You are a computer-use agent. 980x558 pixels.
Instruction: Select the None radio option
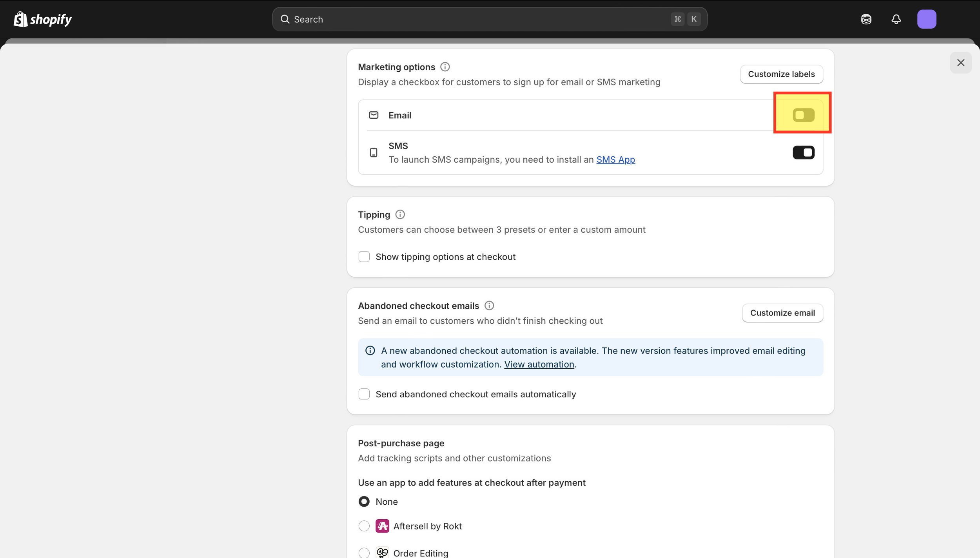(x=364, y=502)
